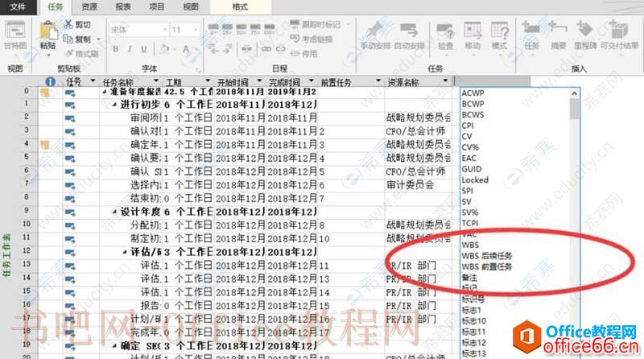Viewport: 644px width, 359px height.
Task: Toggle Italic formatting
Action: [x=130, y=49]
